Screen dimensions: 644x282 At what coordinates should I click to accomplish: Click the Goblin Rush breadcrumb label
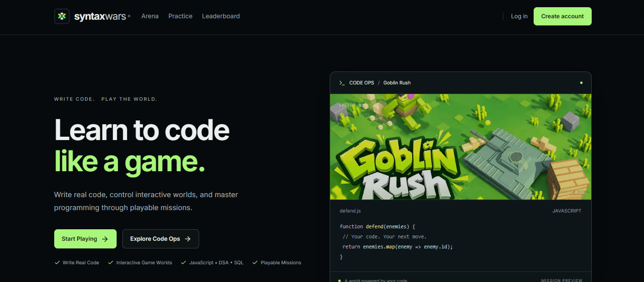pos(397,83)
